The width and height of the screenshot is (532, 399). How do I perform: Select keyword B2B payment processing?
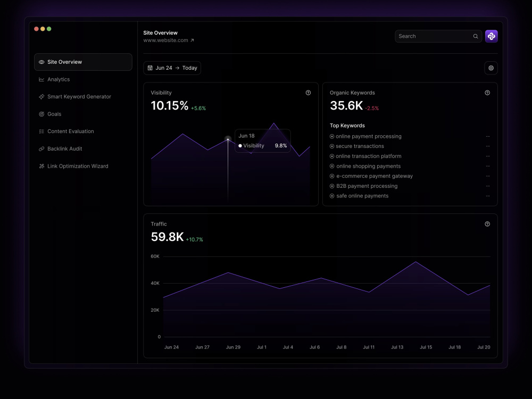[367, 186]
